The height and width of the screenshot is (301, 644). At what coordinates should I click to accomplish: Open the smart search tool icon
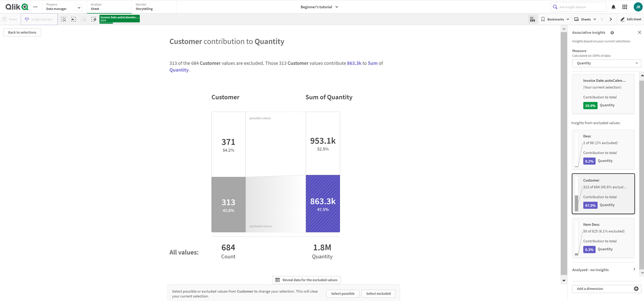tap(64, 19)
